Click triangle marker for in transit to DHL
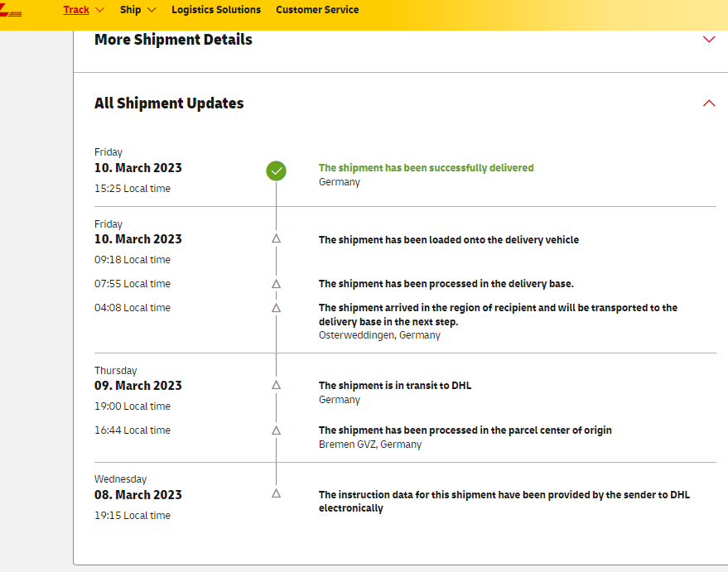The height and width of the screenshot is (572, 728). pos(277,385)
